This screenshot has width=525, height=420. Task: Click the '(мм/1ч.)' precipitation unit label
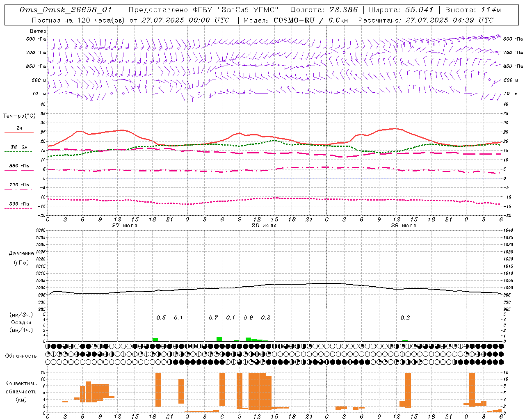[21, 330]
